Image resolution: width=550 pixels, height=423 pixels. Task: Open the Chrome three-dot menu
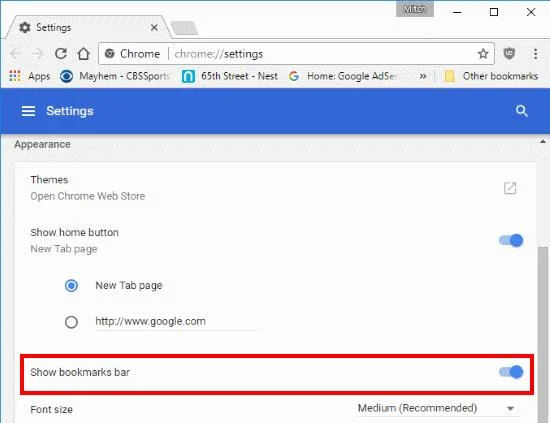pos(535,54)
